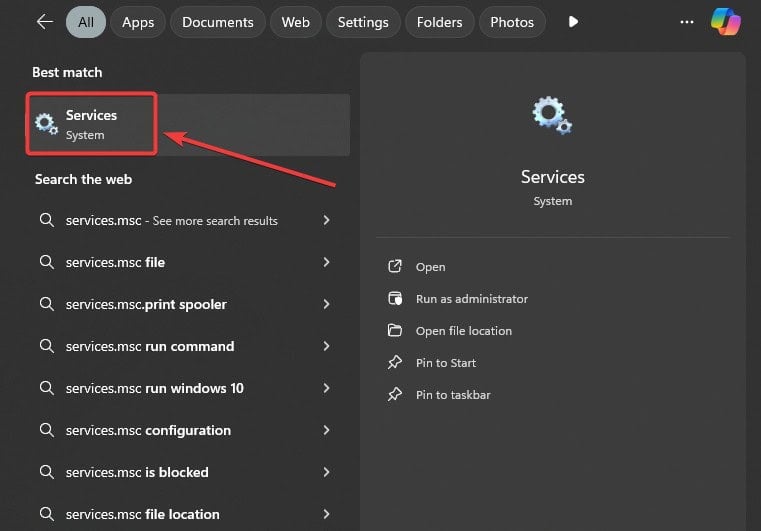Click the pin icon beside Pin to Start
Screen dimensions: 761x531
click(x=395, y=363)
